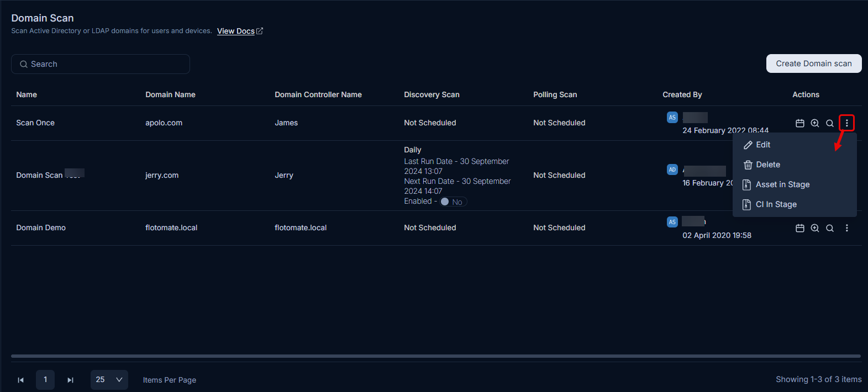This screenshot has height=392, width=868.
Task: Click the plain magnifier icon in Domain Demo row
Action: [830, 228]
